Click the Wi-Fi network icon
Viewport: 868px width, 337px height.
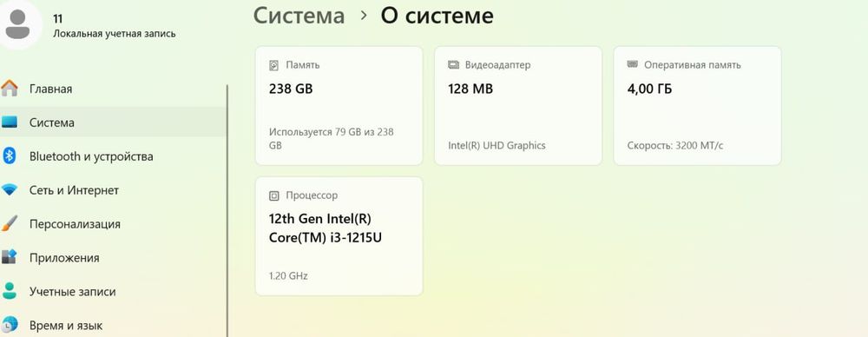click(10, 189)
